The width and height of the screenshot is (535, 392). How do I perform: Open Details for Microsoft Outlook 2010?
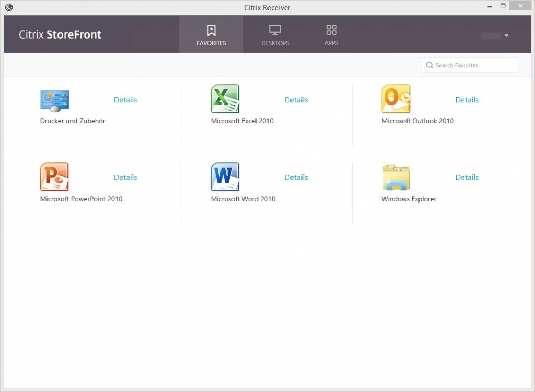(467, 100)
